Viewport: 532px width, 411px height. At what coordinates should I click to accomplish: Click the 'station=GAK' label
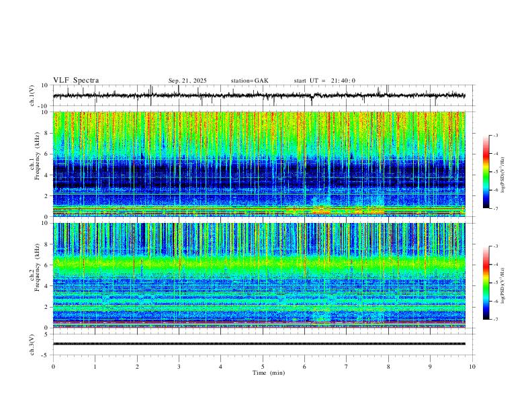(x=249, y=81)
